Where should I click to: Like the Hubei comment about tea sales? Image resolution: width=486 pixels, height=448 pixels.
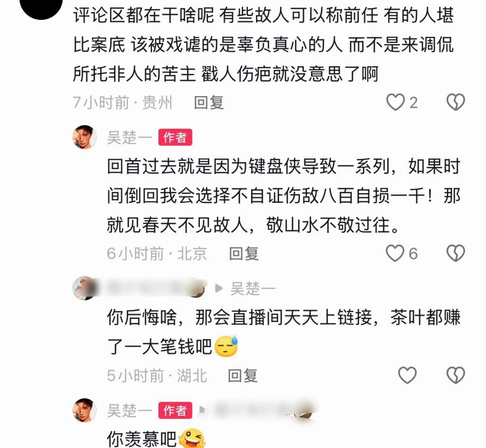(407, 375)
